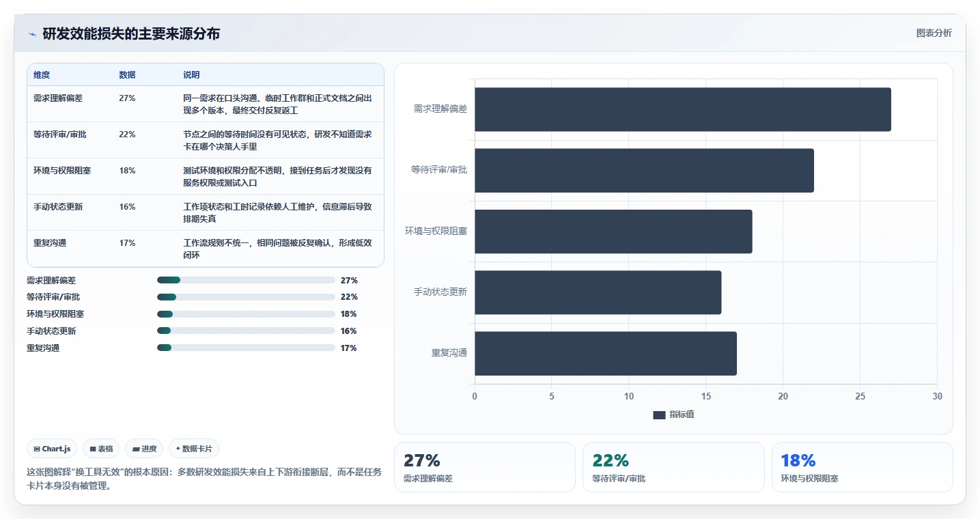Click the footnote starting 这张图解释

[x=204, y=479]
